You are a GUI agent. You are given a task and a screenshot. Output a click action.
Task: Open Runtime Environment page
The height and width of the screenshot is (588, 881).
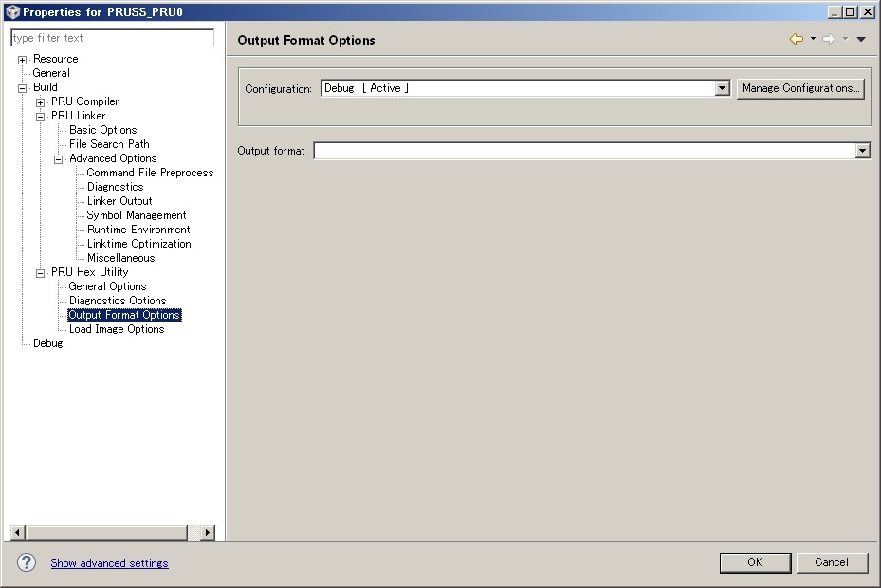point(138,230)
